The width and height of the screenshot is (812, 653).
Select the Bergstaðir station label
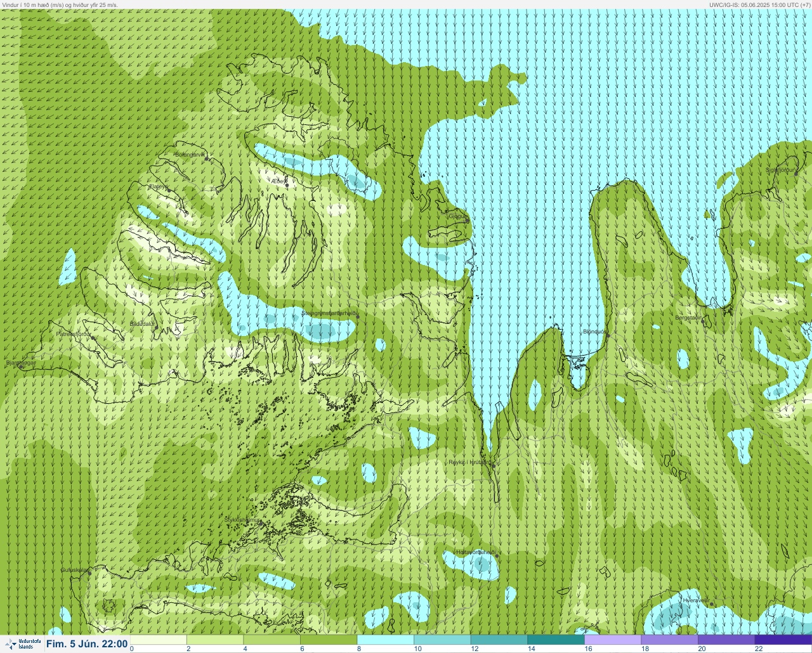click(x=689, y=318)
